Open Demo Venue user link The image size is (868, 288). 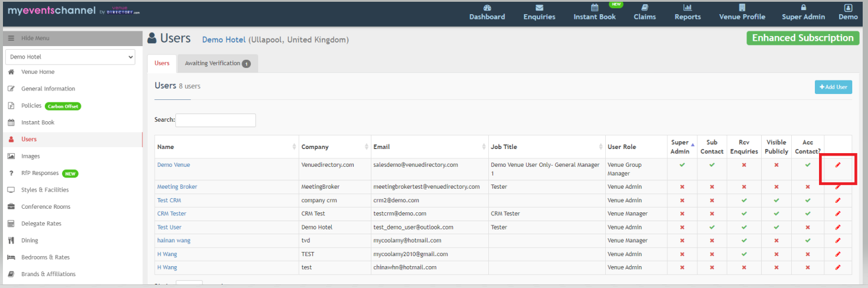pyautogui.click(x=174, y=165)
